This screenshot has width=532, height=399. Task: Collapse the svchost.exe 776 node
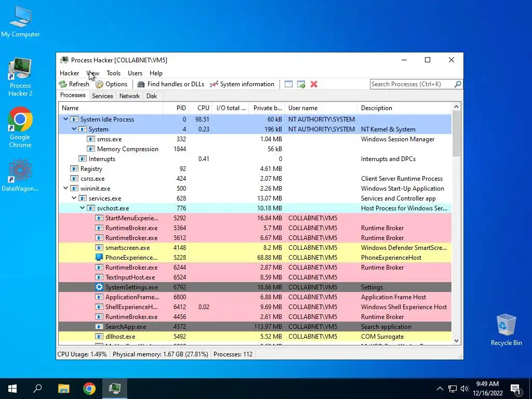(82, 208)
